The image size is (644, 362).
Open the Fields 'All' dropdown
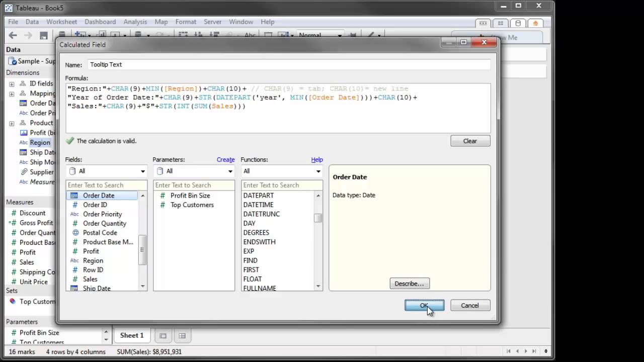pos(106,171)
